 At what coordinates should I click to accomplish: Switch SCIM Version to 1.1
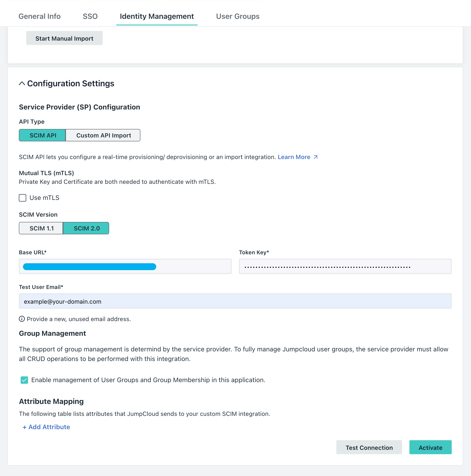click(41, 228)
